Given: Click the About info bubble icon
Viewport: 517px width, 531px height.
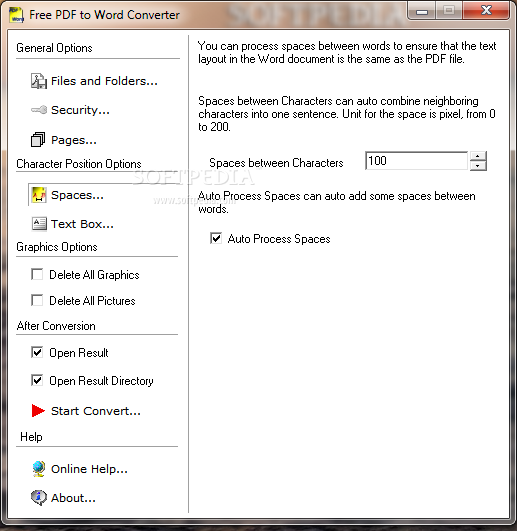Looking at the screenshot, I should (39, 497).
